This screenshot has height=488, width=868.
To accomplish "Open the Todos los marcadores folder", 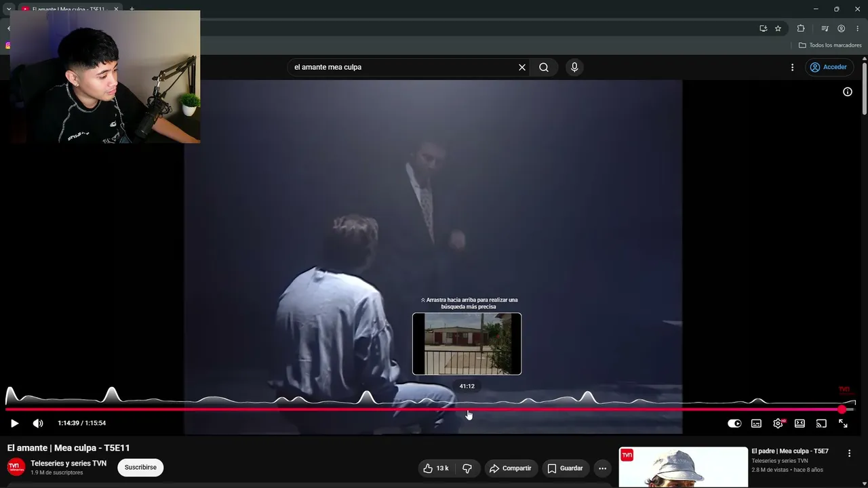I will pyautogui.click(x=830, y=45).
